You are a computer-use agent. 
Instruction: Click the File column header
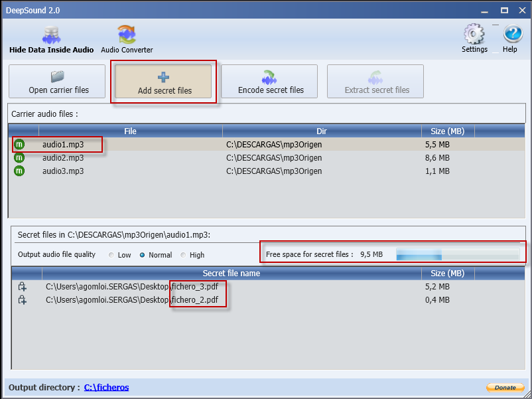tap(131, 131)
